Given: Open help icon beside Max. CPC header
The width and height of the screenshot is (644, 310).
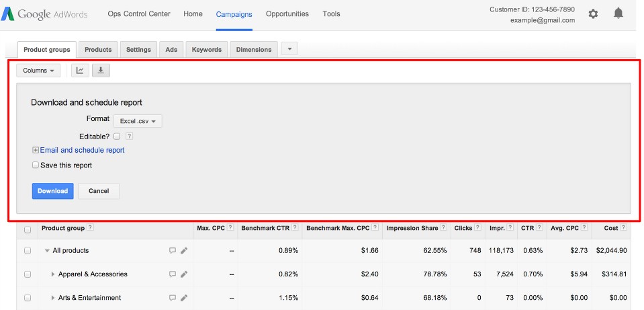Looking at the screenshot, I should 230,227.
